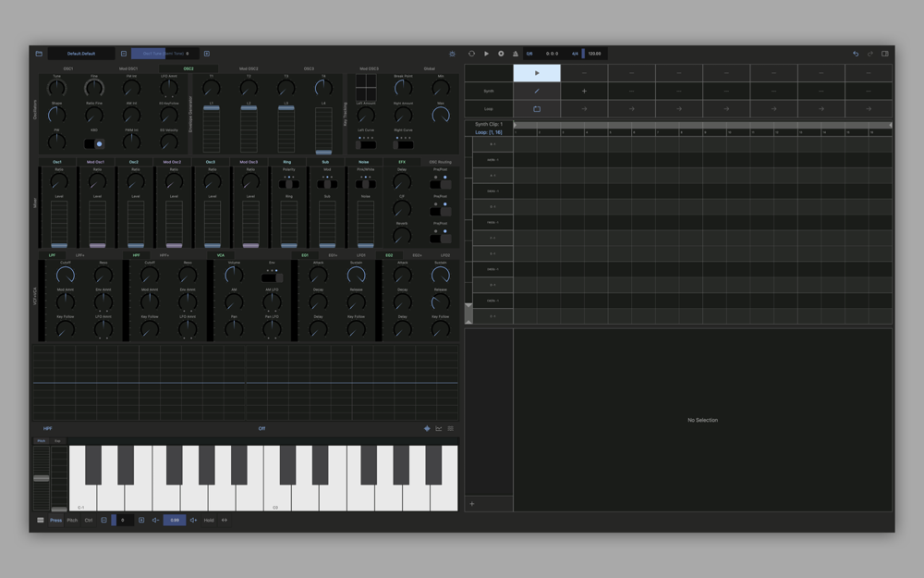Click the pencil edit icon in Synth row
Viewport: 924px width, 578px height.
coord(537,91)
